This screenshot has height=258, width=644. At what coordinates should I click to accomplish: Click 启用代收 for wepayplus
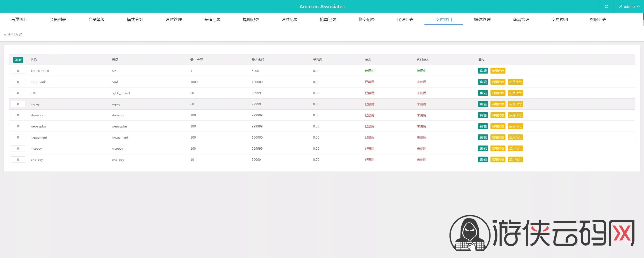498,126
